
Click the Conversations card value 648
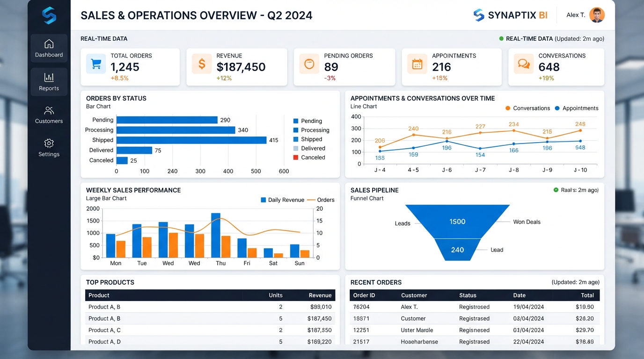click(x=549, y=67)
